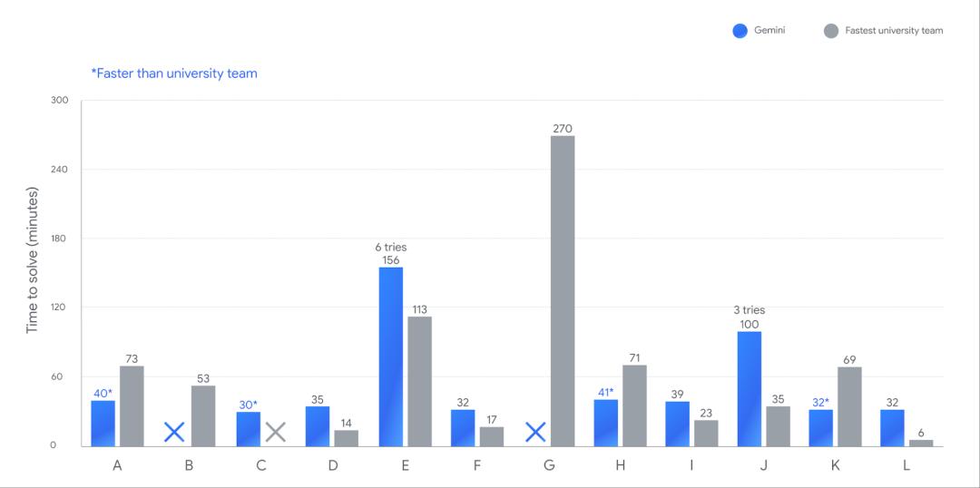
Task: Click the blue X mark for problem B
Action: (x=174, y=432)
